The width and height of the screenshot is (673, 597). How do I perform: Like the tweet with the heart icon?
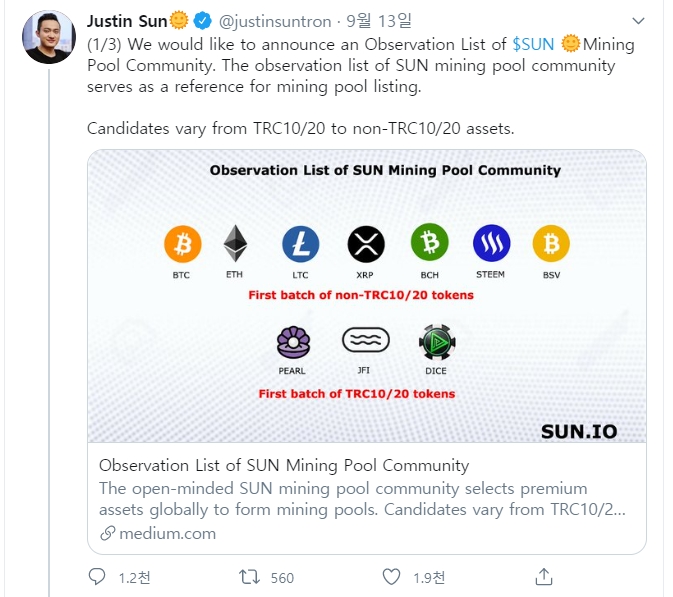(392, 577)
